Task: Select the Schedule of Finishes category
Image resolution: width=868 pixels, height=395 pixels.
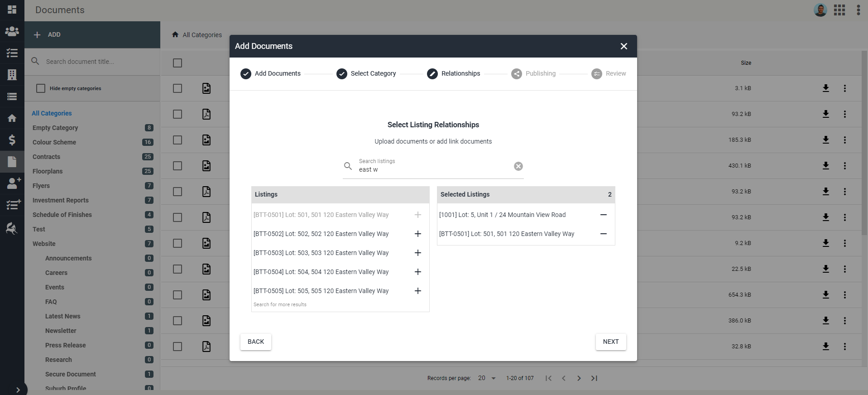Action: [x=62, y=215]
